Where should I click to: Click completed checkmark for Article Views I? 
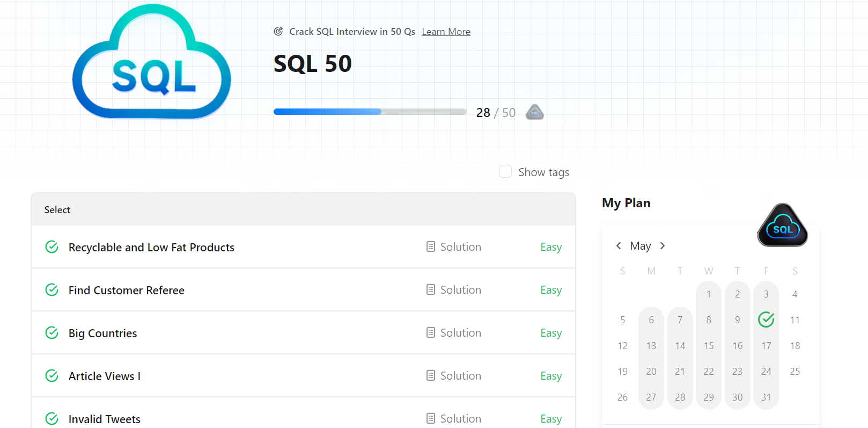(52, 376)
